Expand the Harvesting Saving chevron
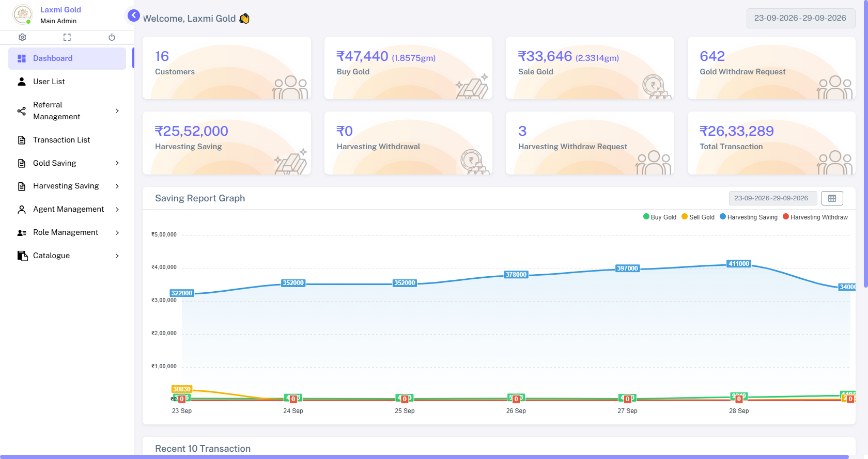This screenshot has width=868, height=459. click(117, 186)
